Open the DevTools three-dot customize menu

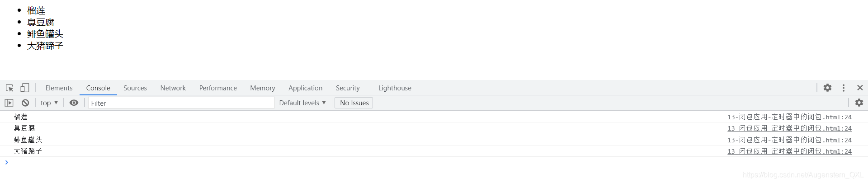tap(844, 88)
